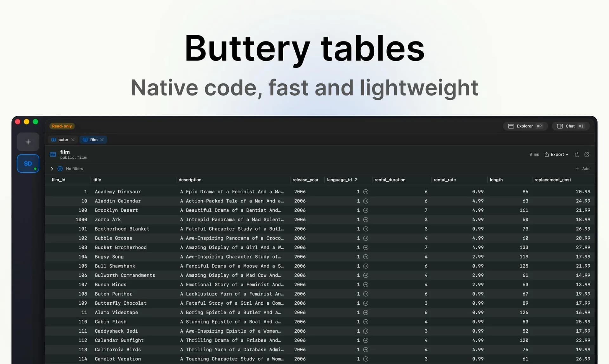Follow language_id link in Butterfly Chocolat row

[366, 303]
